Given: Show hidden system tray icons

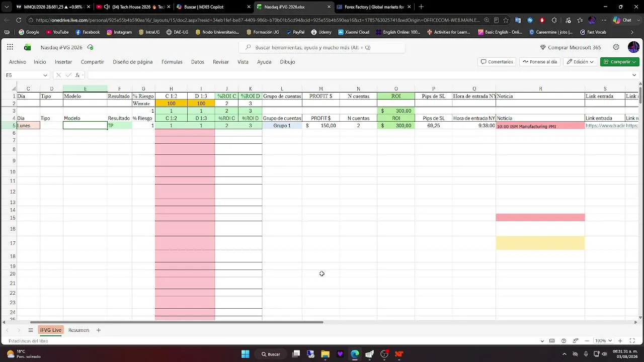Looking at the screenshot, I should [564, 354].
